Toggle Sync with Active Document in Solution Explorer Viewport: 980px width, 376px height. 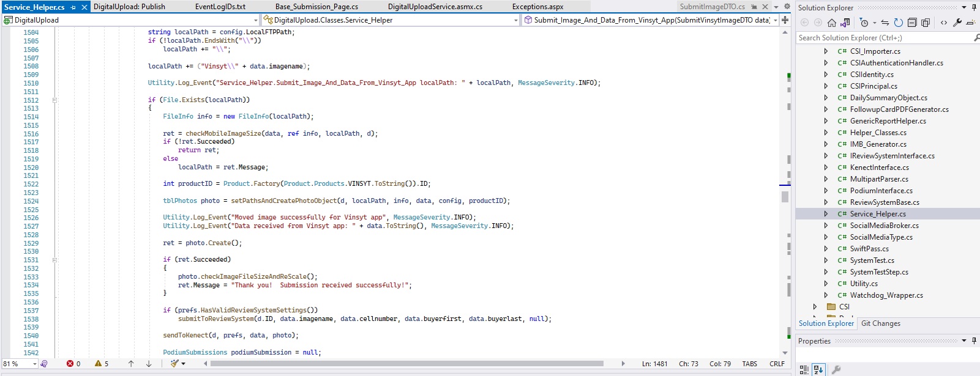tap(885, 23)
